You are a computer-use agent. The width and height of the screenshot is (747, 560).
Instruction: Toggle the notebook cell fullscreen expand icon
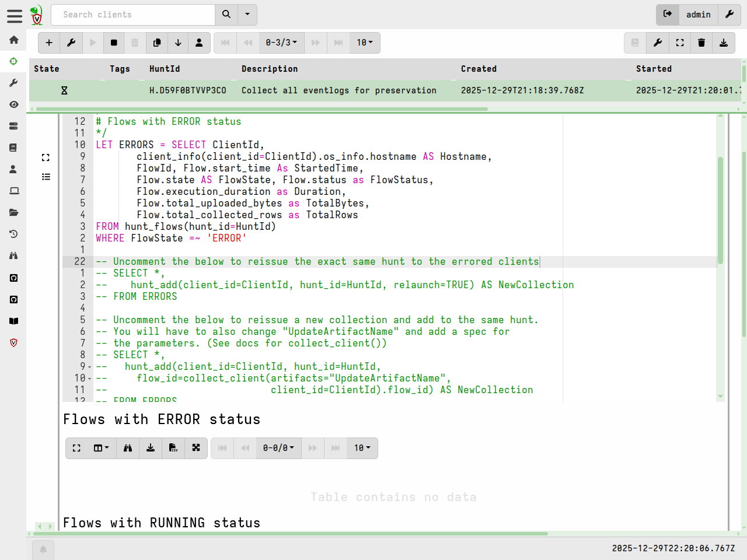click(46, 157)
